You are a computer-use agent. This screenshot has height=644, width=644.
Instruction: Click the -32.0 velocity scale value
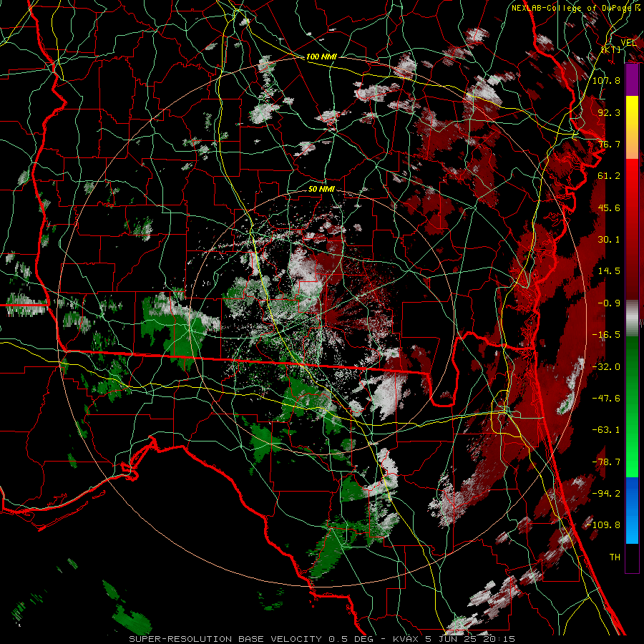pos(606,367)
